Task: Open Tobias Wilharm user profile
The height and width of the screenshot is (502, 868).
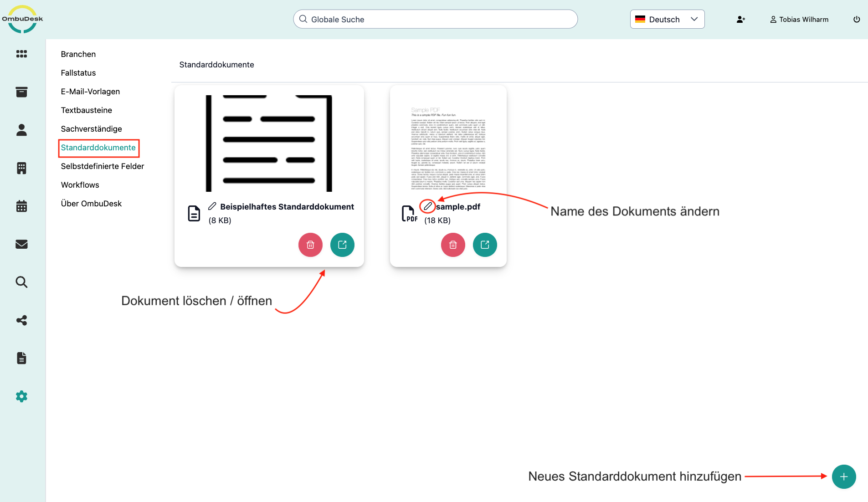Action: [799, 19]
